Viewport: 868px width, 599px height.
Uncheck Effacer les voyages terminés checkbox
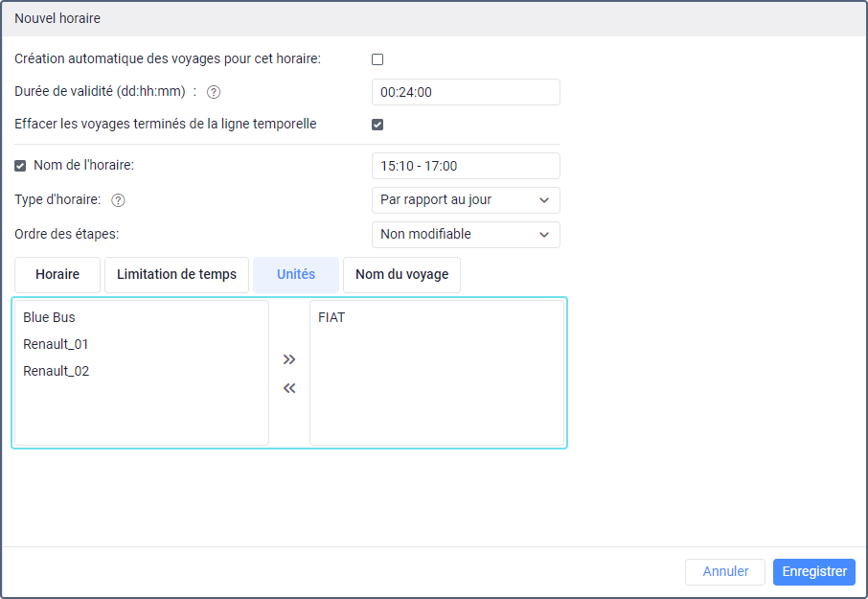(377, 125)
